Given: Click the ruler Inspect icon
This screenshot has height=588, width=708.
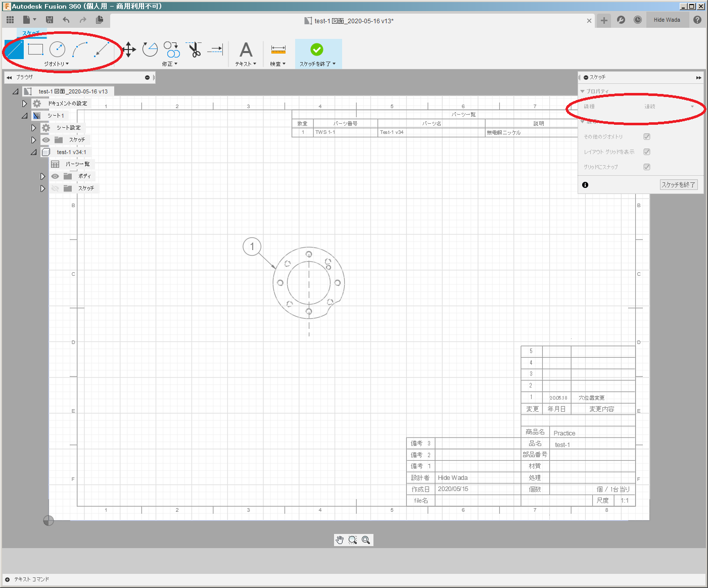Looking at the screenshot, I should coord(278,50).
